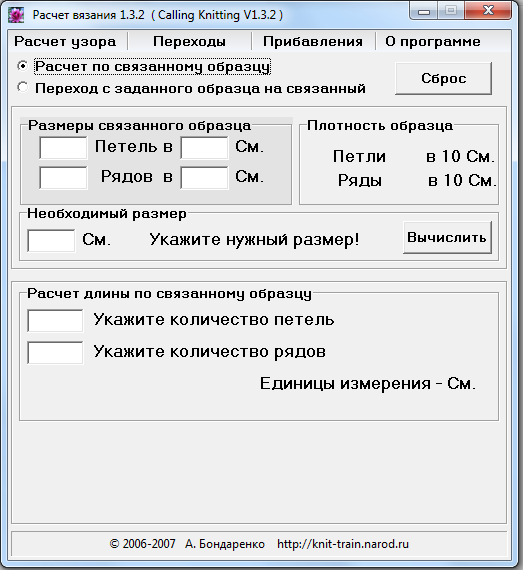Go to the 'О программе' tab
This screenshot has width=523, height=570.
coord(433,41)
